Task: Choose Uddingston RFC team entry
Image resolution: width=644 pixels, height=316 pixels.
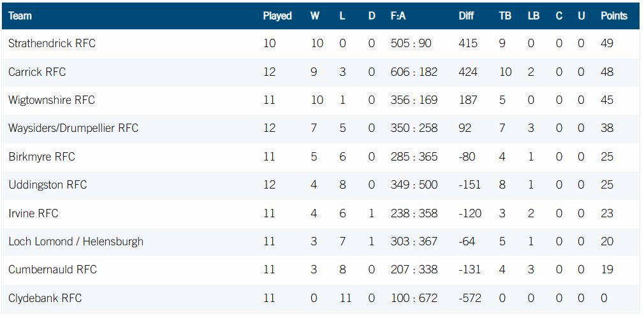Action: point(48,185)
